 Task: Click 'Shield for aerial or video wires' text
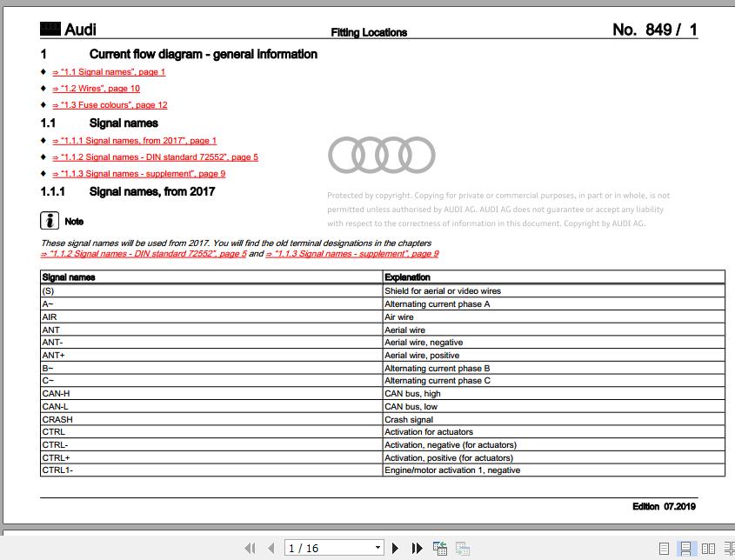[x=443, y=291]
